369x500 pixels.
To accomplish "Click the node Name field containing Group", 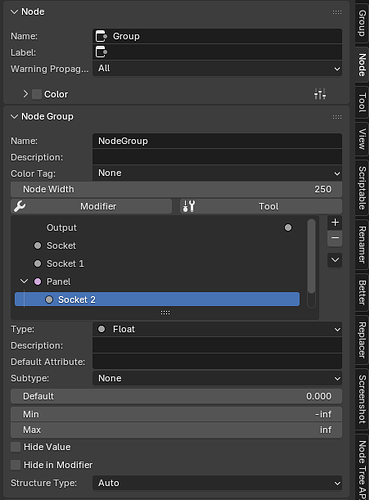I will coord(217,36).
